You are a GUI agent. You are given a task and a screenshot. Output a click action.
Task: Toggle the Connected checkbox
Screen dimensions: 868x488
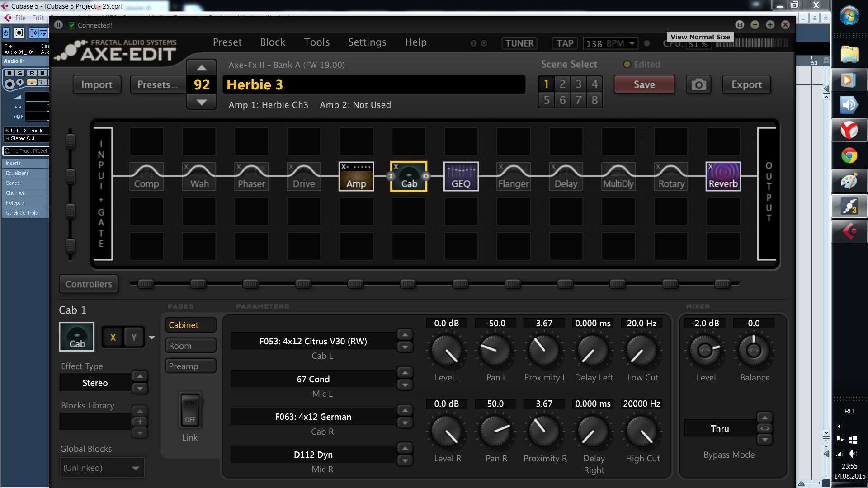click(x=72, y=25)
